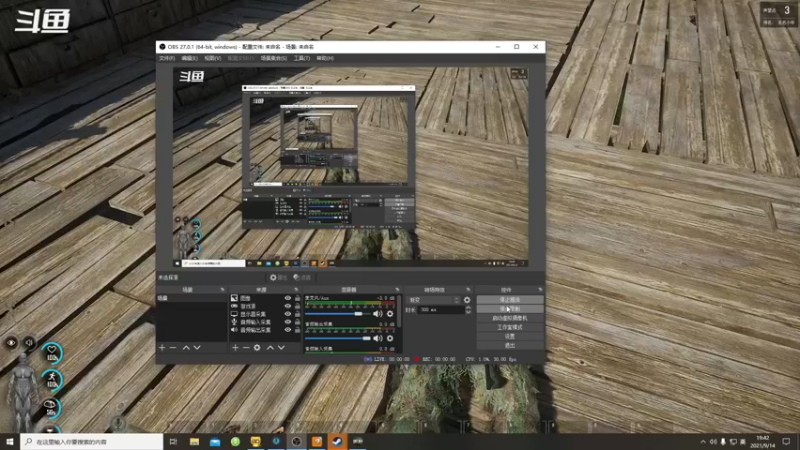
Task: Move scene down in the Scenes panel
Action: (197, 347)
